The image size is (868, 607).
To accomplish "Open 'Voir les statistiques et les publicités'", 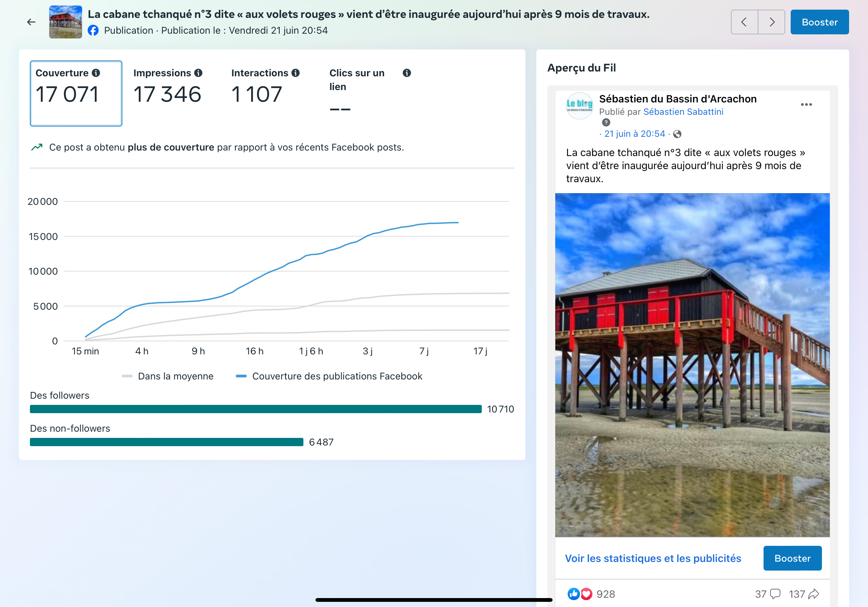I will click(653, 558).
